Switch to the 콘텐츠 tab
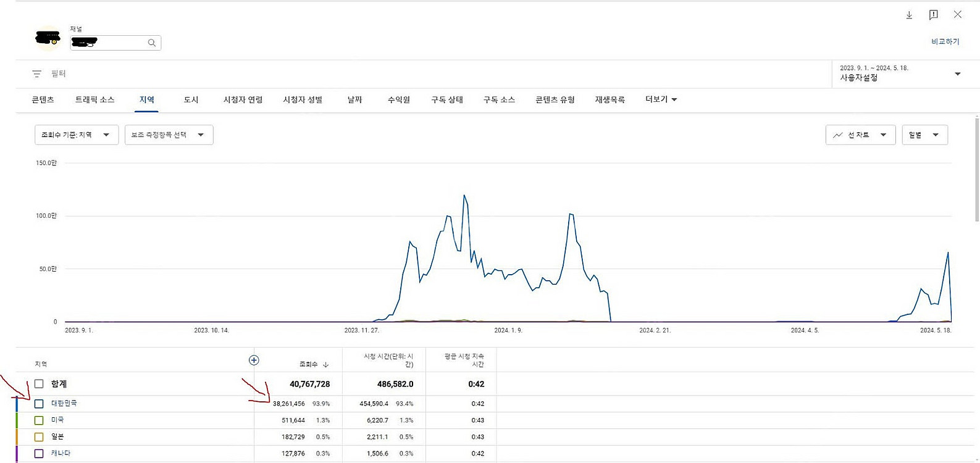The width and height of the screenshot is (980, 463). coord(43,99)
